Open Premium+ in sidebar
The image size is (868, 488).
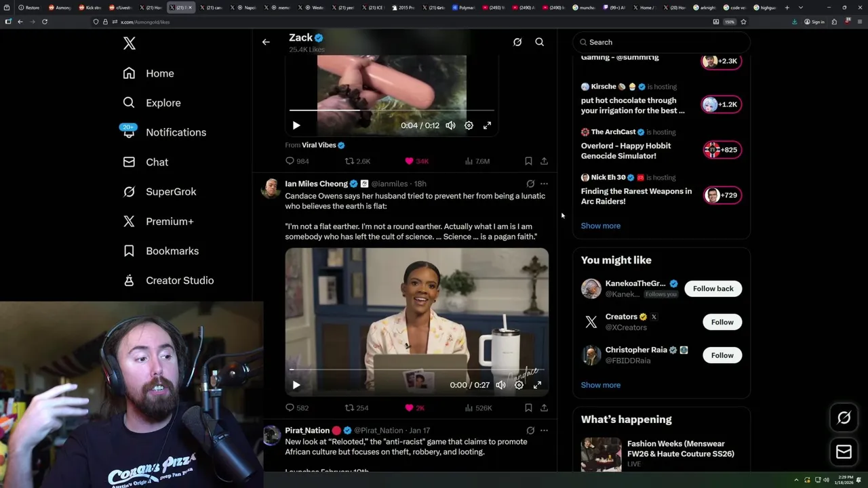[x=158, y=221]
